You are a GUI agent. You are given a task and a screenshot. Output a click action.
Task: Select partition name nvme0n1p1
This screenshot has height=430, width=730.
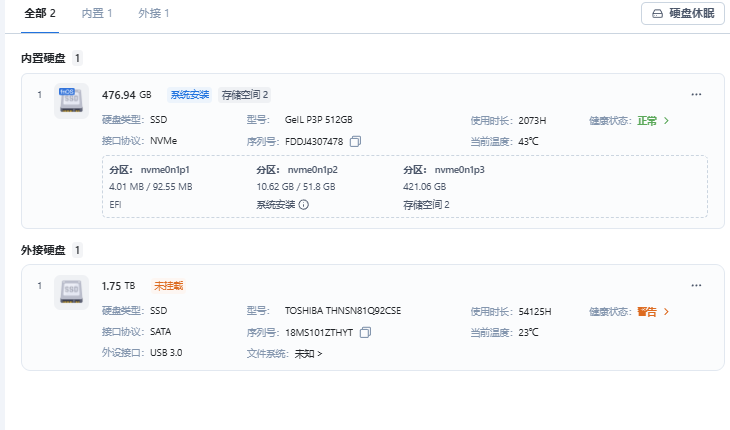(165, 170)
